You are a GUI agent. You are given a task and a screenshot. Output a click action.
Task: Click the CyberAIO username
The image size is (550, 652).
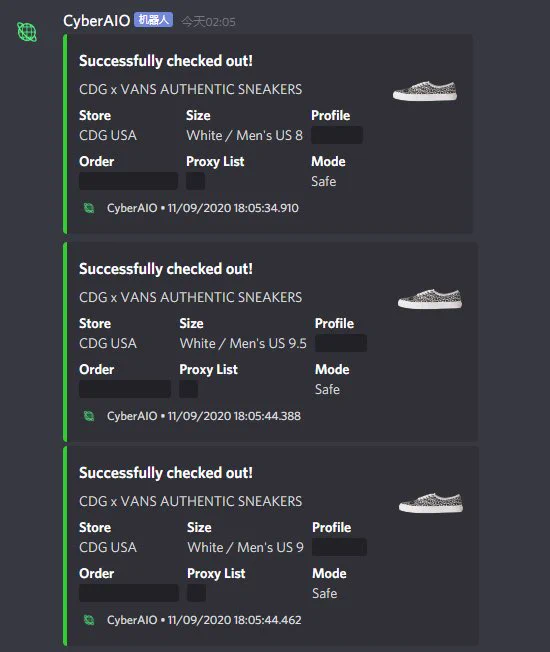(x=96, y=20)
